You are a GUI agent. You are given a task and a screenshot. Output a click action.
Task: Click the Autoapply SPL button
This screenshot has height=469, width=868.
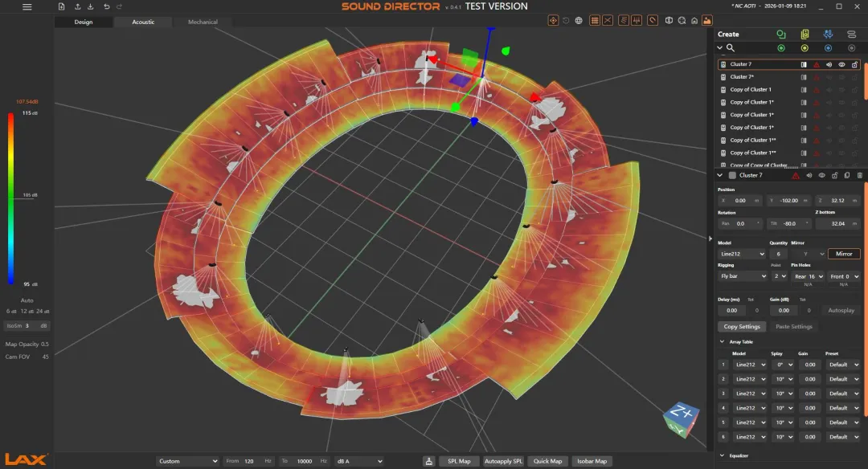coord(503,461)
